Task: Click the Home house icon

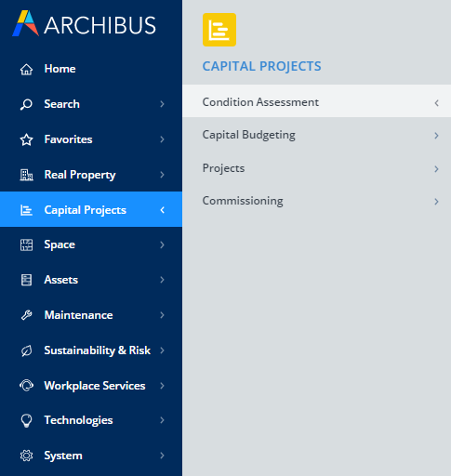Action: point(26,70)
